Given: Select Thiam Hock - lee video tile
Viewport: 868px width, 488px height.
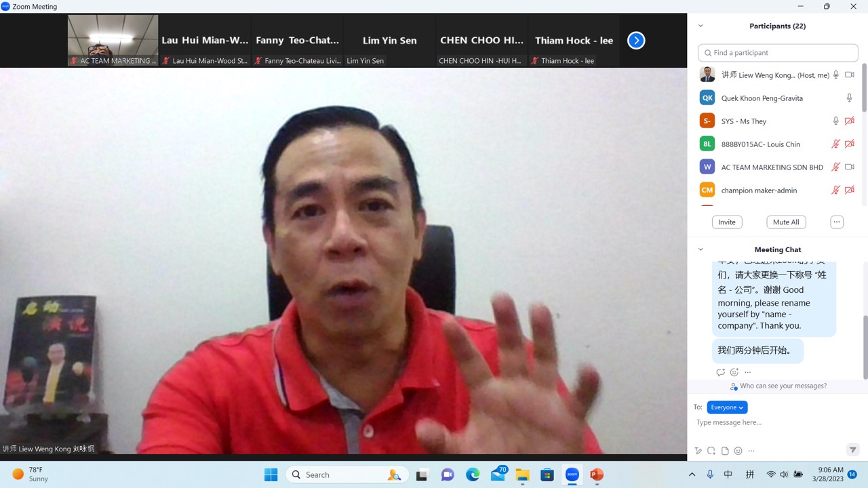Looking at the screenshot, I should (574, 41).
